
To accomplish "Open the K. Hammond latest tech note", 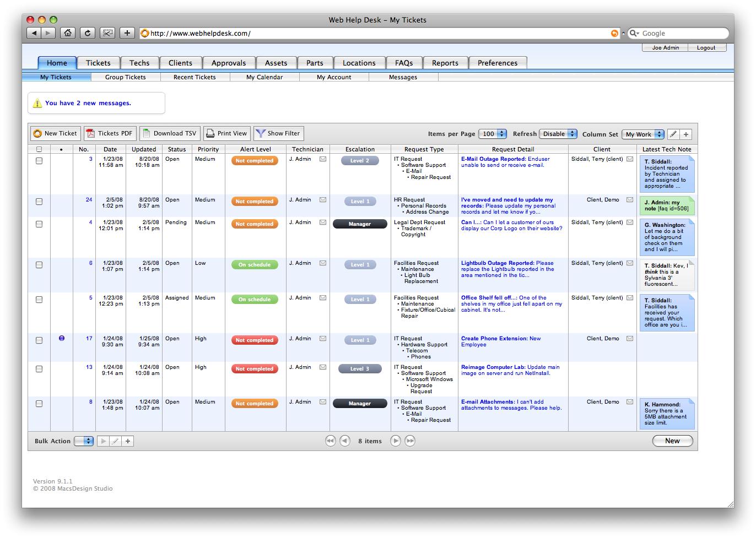I will pos(667,414).
